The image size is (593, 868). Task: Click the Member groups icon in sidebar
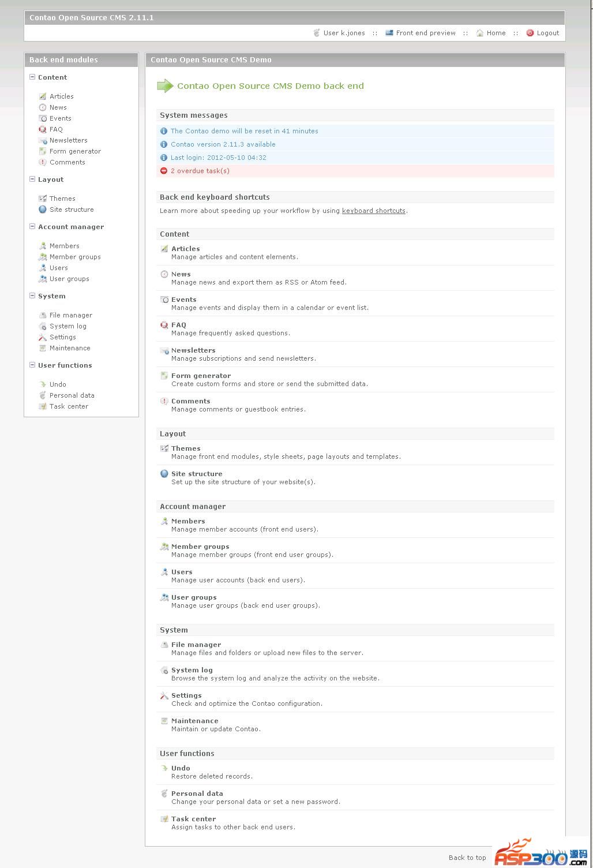pos(42,257)
